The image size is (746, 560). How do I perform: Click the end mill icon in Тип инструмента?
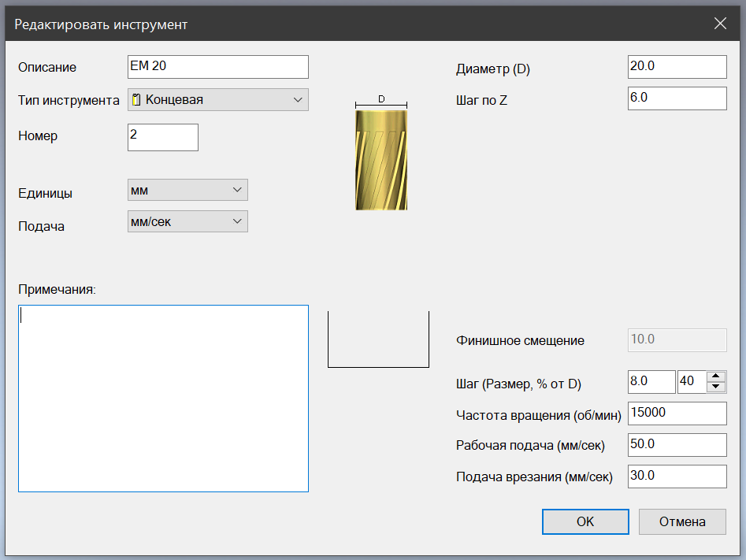click(137, 100)
